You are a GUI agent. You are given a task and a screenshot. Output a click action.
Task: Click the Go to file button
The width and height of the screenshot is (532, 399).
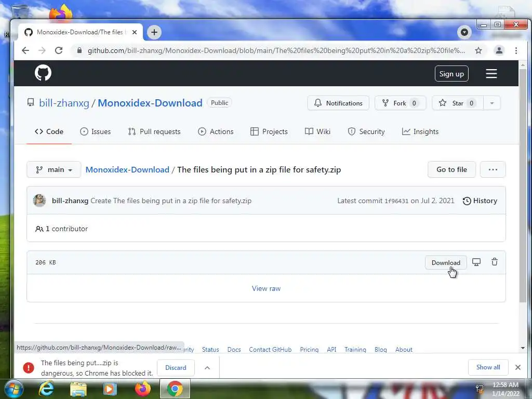coord(451,169)
